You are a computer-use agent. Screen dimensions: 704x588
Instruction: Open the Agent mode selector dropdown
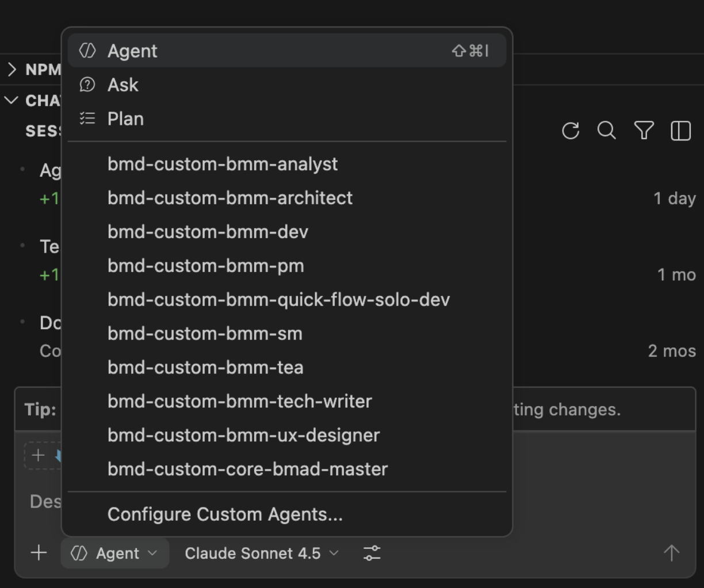coord(114,553)
